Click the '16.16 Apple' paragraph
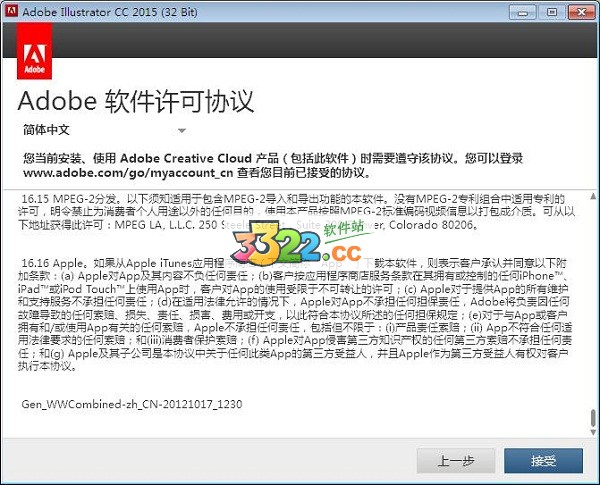This screenshot has height=485, width=600. (x=295, y=314)
